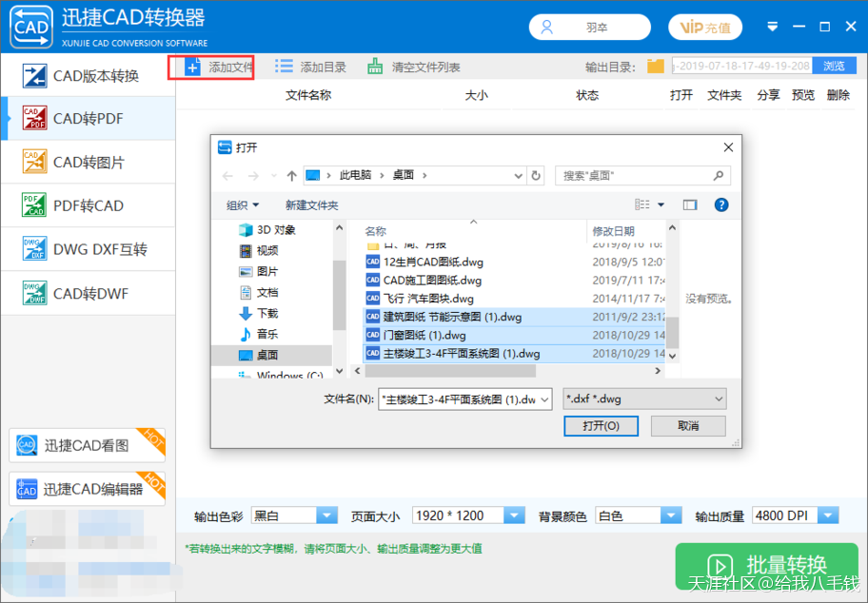Click the navigation tree scroll down arrow
This screenshot has width=868, height=603.
point(340,371)
